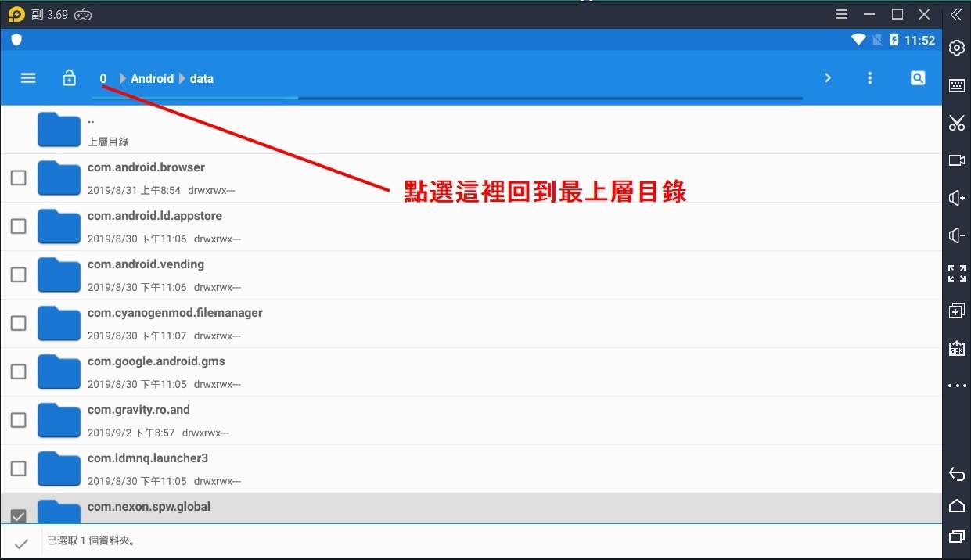This screenshot has width=971, height=560.
Task: Click the 已選取 1 個資料夾 status text
Action: (92, 540)
